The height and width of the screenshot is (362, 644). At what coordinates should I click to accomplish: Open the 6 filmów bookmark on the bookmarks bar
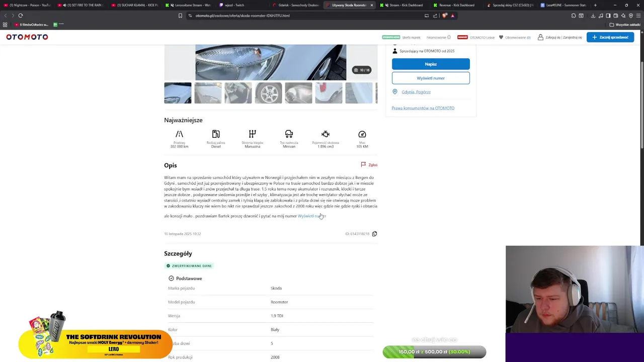point(31,25)
